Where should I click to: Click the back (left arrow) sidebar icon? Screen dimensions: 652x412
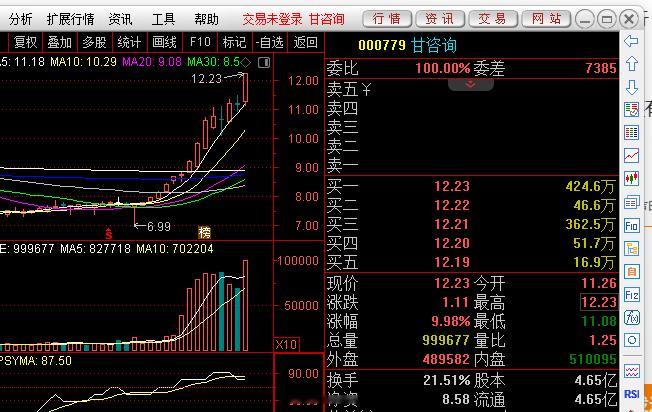point(631,41)
